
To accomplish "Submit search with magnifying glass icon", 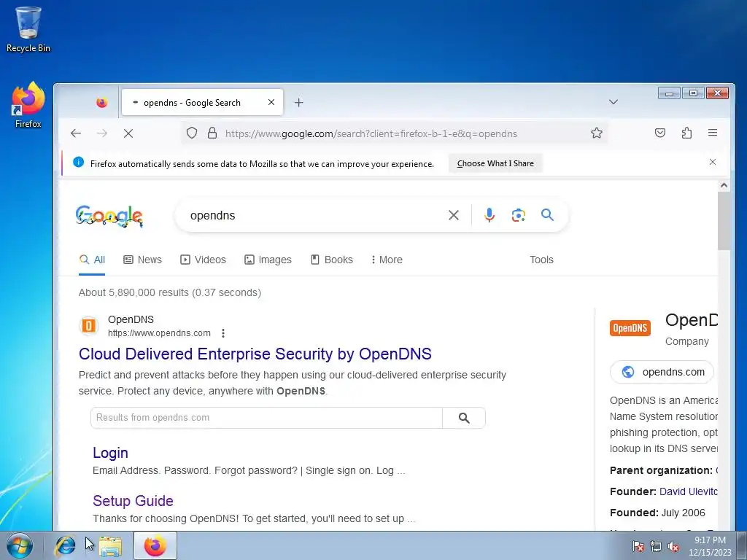I will tap(547, 215).
